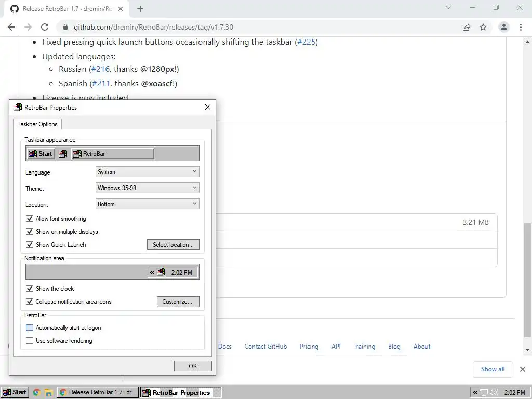Uncheck Show Quick Launch

[30, 244]
